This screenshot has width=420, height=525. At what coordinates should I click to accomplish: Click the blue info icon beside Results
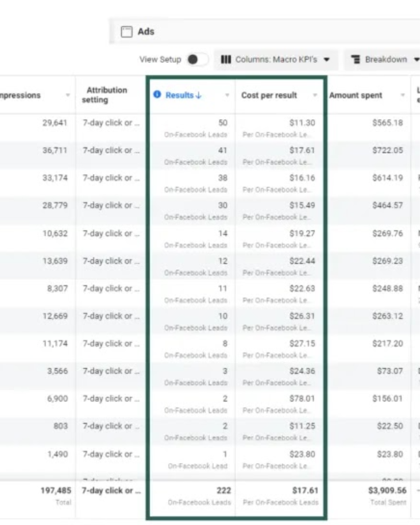tap(157, 95)
